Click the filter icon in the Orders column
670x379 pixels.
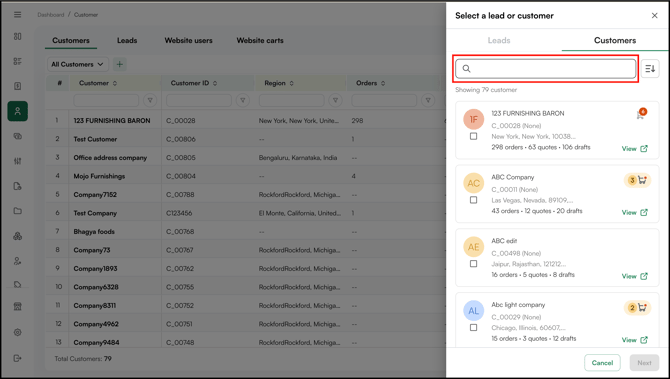click(x=428, y=100)
